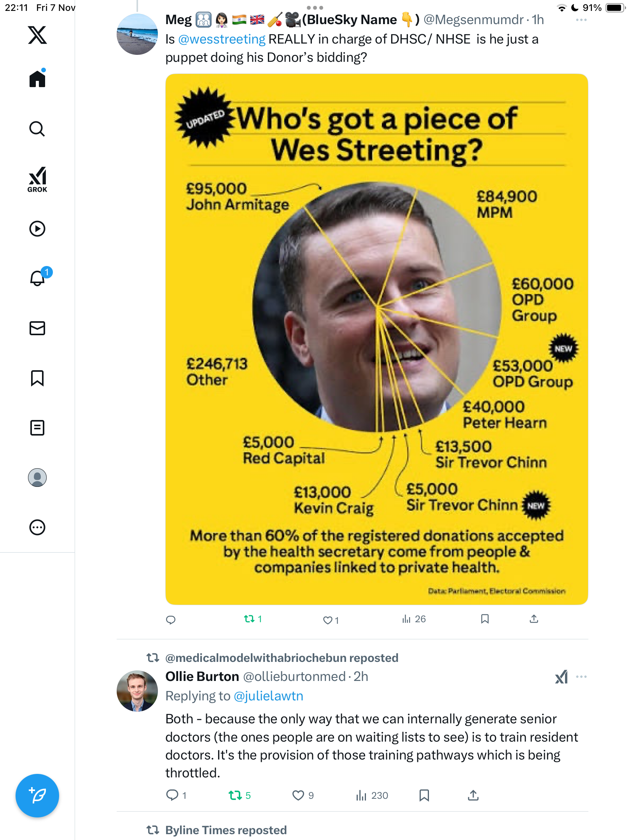Go to Home timeline
The image size is (630, 840).
tap(37, 79)
